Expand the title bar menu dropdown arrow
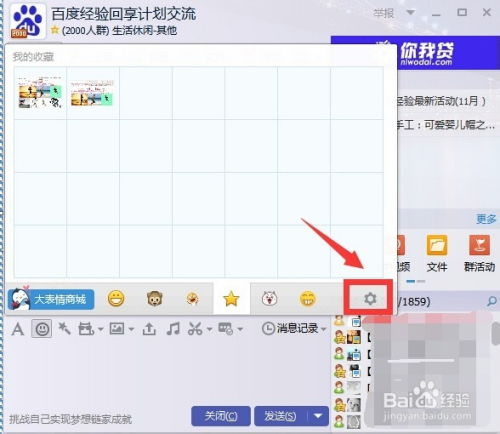 click(x=411, y=13)
